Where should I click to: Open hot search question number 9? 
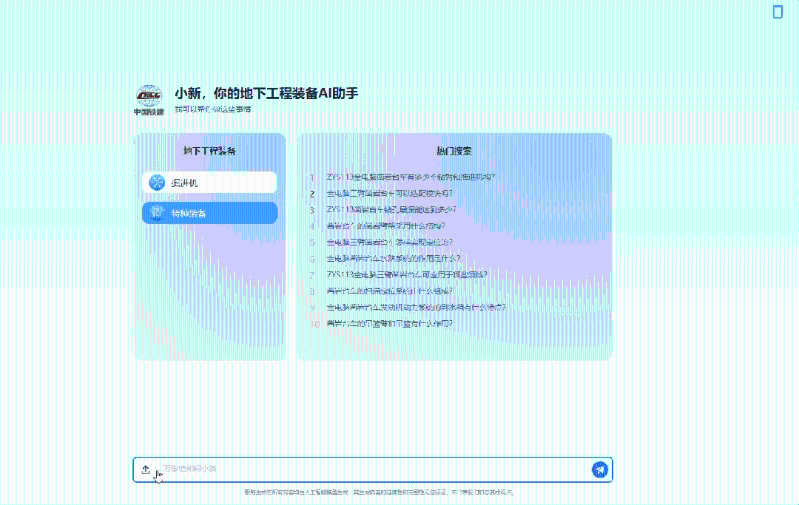416,307
